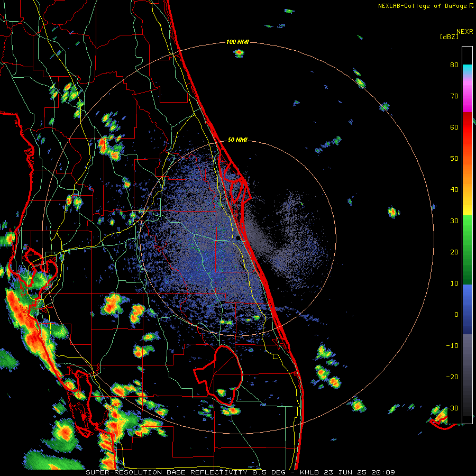Click the green band of reflectivity color bar
The width and height of the screenshot is (476, 476).
coord(467,250)
